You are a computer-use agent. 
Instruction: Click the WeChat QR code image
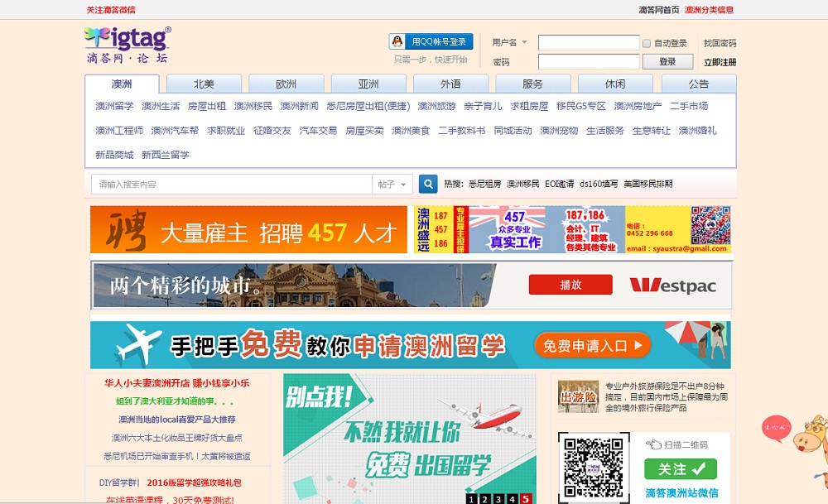[x=594, y=468]
